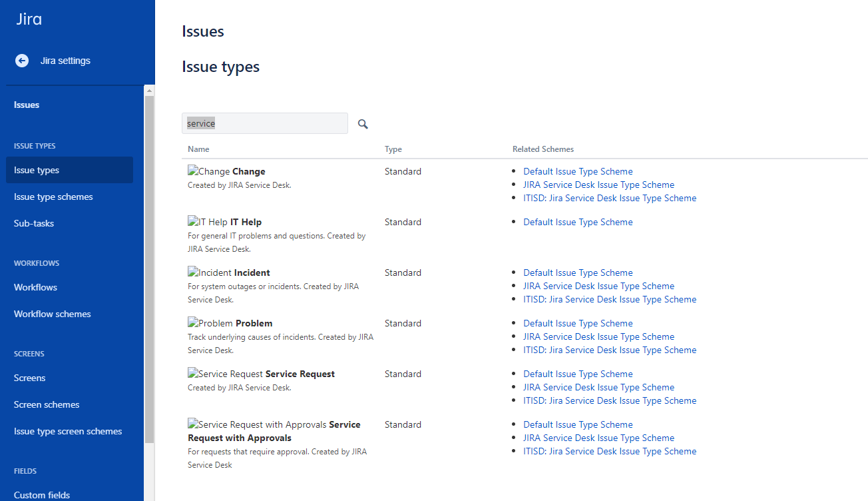
Task: Click the magnifying glass search icon
Action: [x=363, y=124]
